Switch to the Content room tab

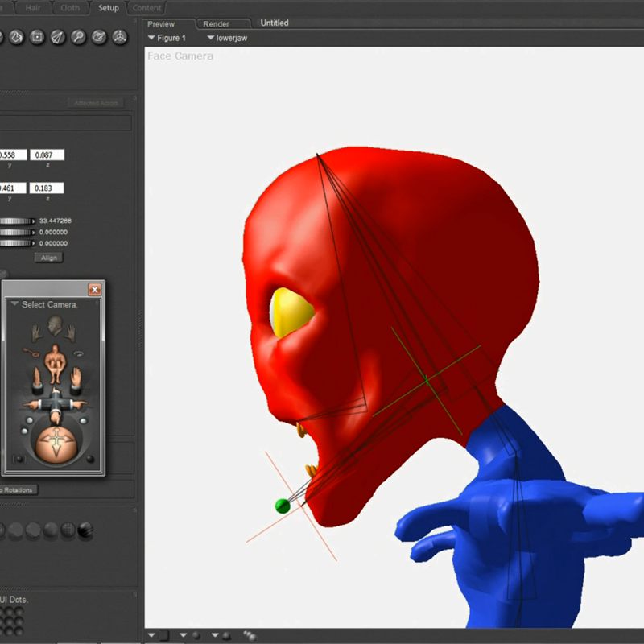(147, 8)
